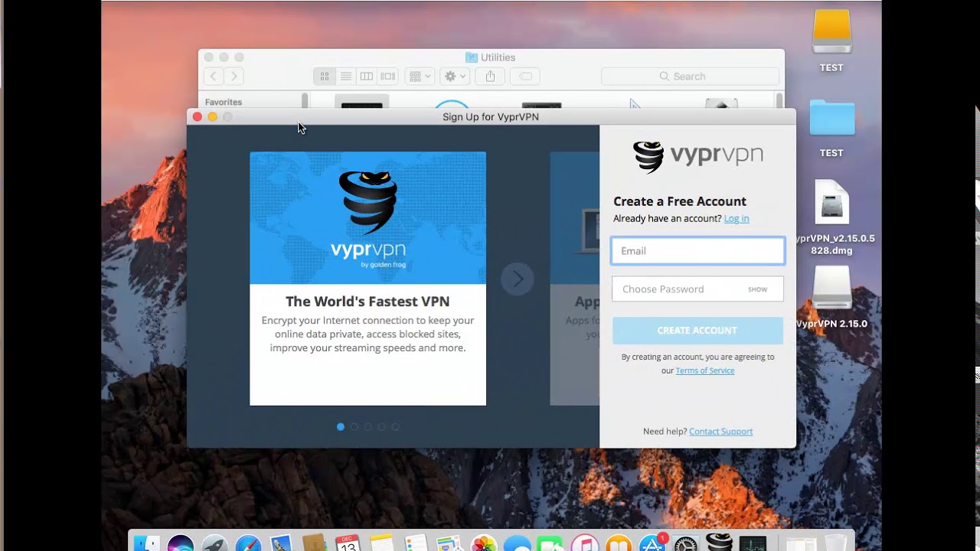980x551 pixels.
Task: Open the Log in link
Action: (x=737, y=219)
